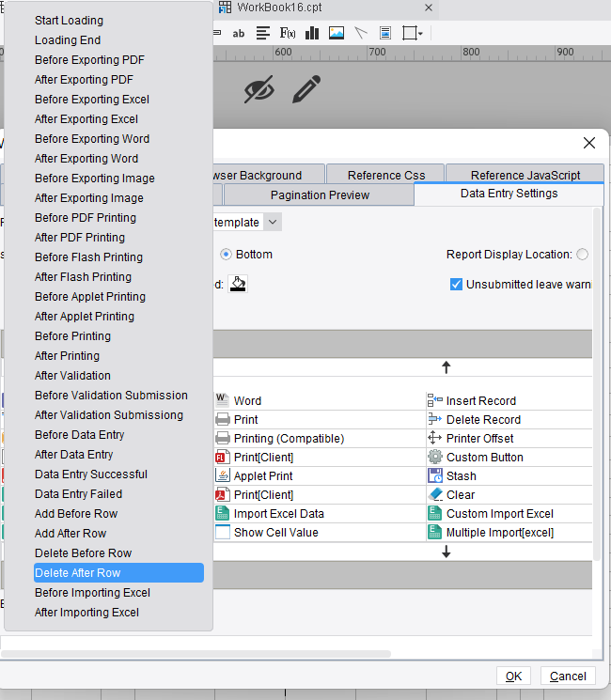Open the Browser Background tab
This screenshot has width=611, height=700.
(268, 175)
